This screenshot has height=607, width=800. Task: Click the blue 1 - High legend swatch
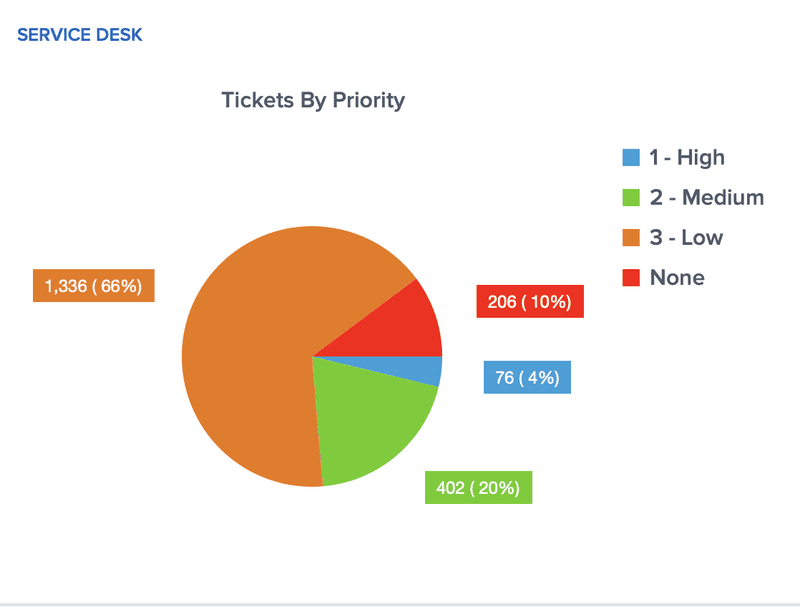click(x=631, y=157)
